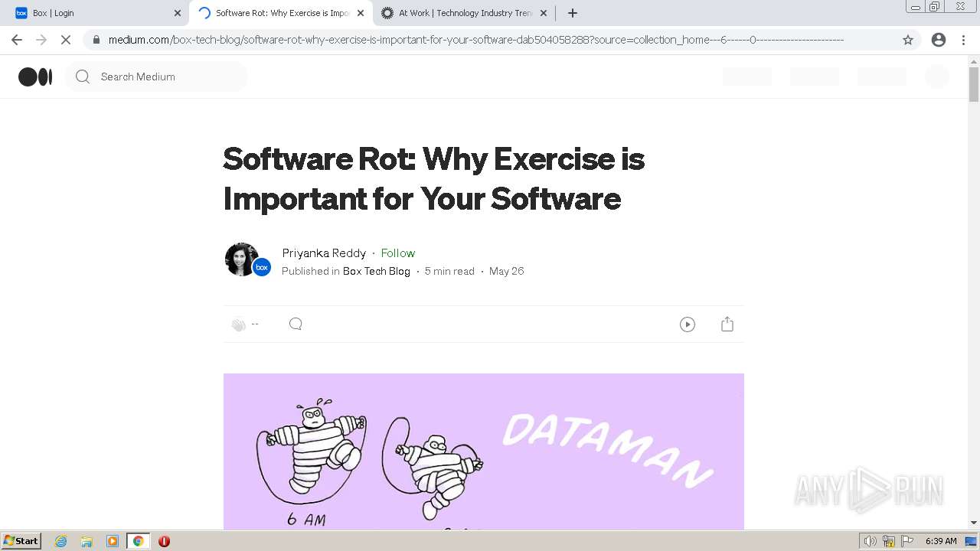Image resolution: width=980 pixels, height=551 pixels.
Task: Open the Action Center flag tray icon
Action: [907, 541]
